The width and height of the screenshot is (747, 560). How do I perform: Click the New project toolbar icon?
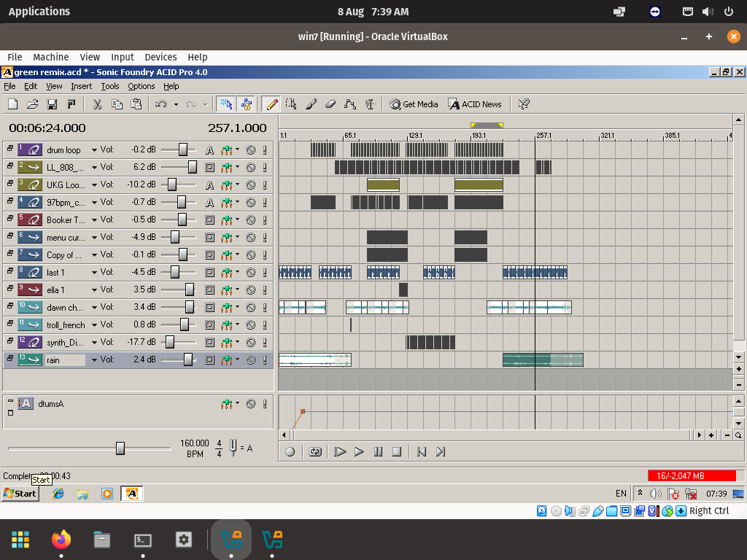[13, 104]
